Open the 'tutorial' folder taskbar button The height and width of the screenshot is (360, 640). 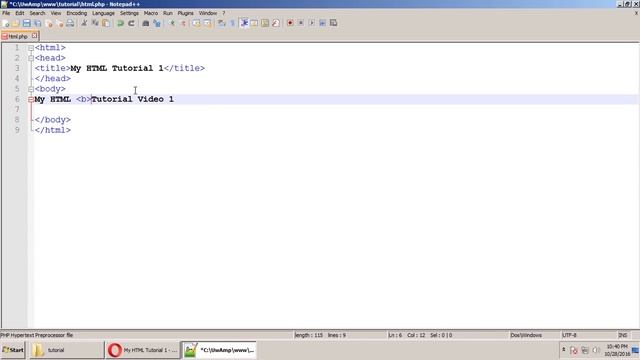[67, 350]
